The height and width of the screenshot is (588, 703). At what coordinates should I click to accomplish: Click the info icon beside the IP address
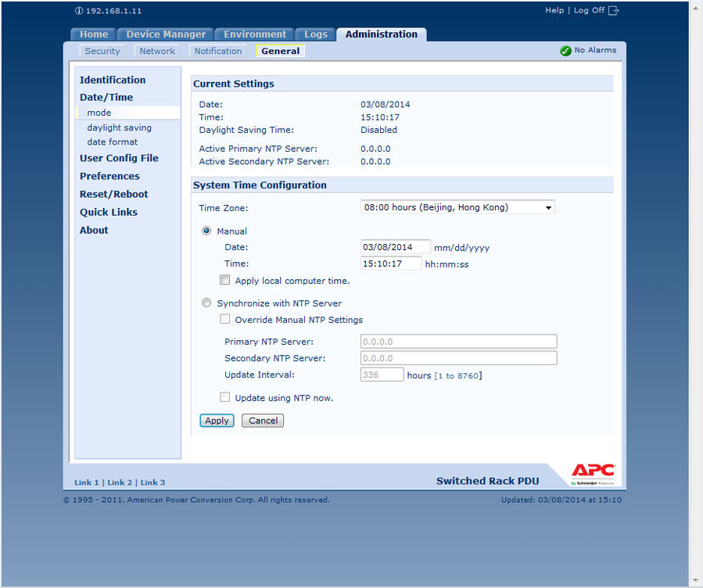pos(78,11)
